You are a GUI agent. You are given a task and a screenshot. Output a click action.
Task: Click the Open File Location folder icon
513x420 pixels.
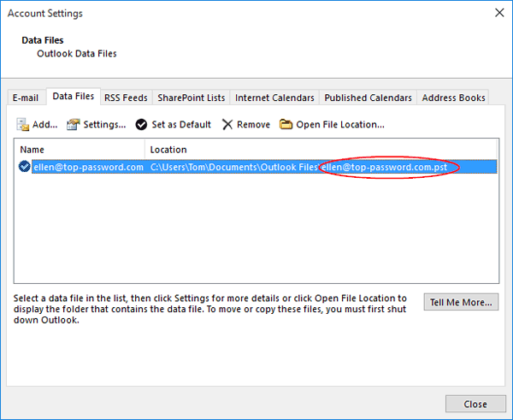(x=286, y=124)
